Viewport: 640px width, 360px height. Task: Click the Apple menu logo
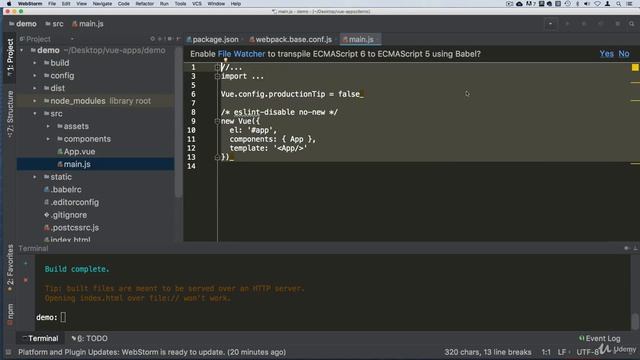[9, 4]
